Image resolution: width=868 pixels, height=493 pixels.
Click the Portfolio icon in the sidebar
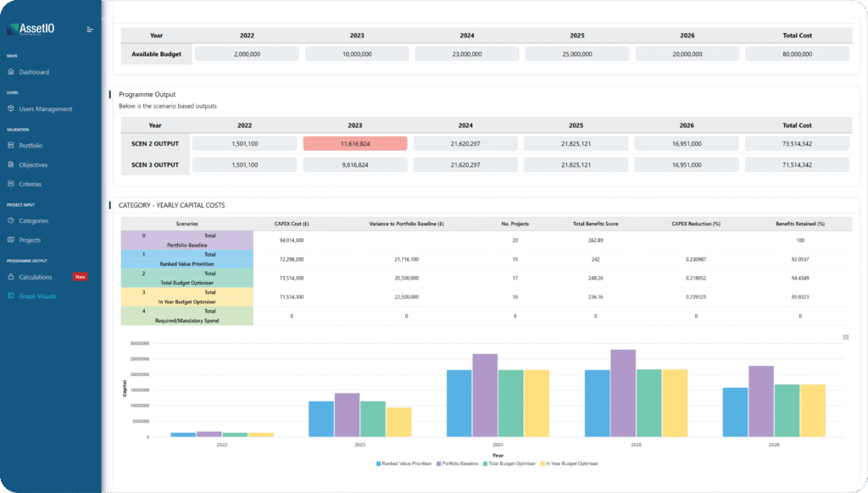11,146
